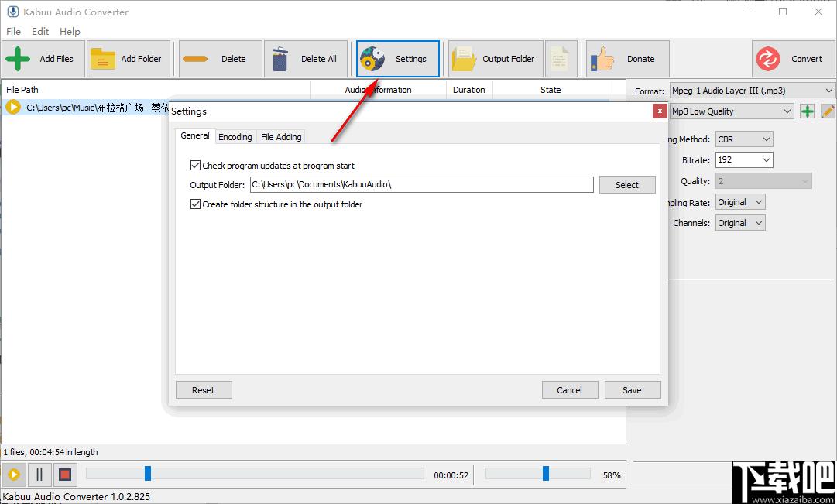Click the Duration column header
Screen dimensions: 837x504
click(469, 90)
